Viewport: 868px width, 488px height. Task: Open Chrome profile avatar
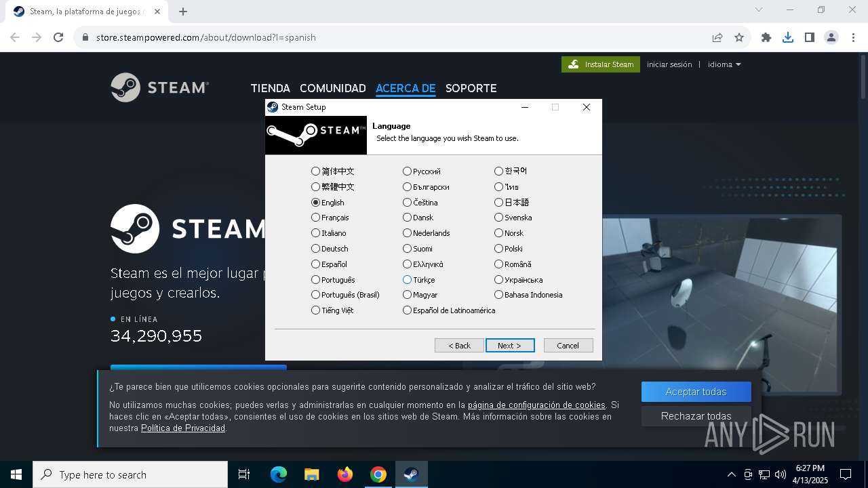point(831,37)
